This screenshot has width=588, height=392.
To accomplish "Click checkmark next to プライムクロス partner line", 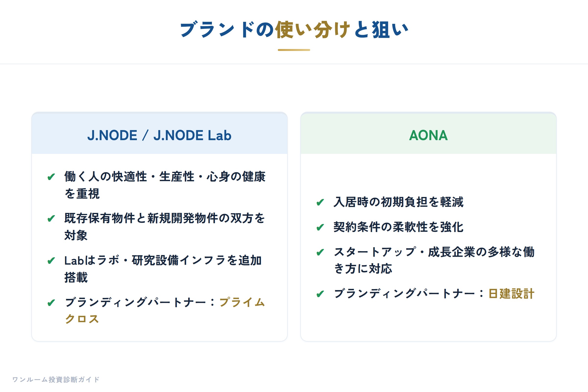I will [x=51, y=303].
